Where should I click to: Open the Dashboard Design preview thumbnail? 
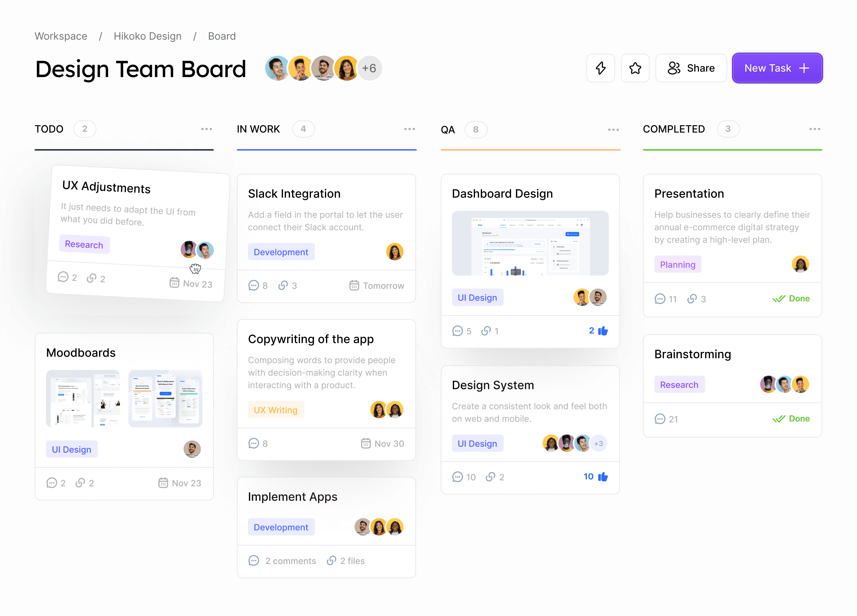tap(530, 243)
